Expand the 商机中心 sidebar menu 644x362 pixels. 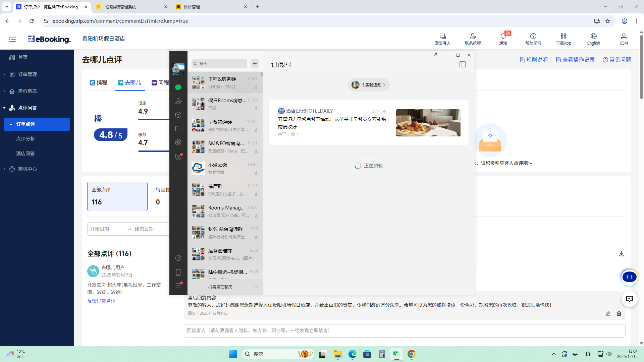[x=28, y=169]
